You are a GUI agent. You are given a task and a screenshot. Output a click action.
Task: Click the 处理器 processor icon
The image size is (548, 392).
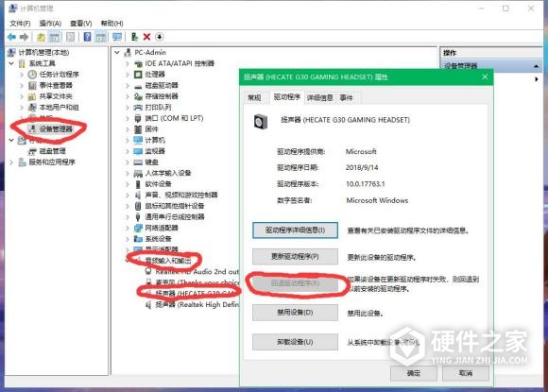coord(138,75)
